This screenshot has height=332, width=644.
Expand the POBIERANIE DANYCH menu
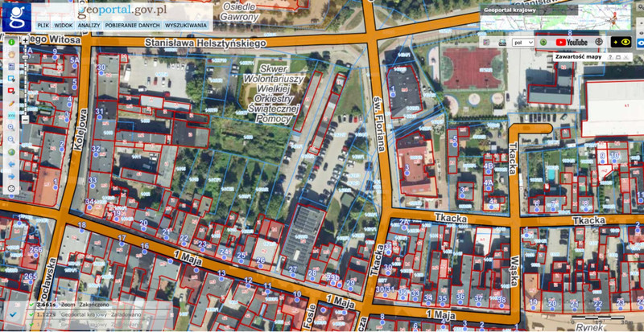click(132, 26)
